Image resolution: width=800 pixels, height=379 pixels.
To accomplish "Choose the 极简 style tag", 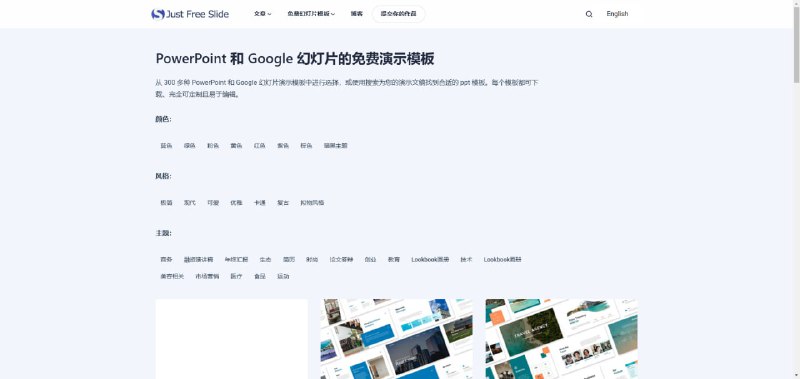I will [x=166, y=203].
